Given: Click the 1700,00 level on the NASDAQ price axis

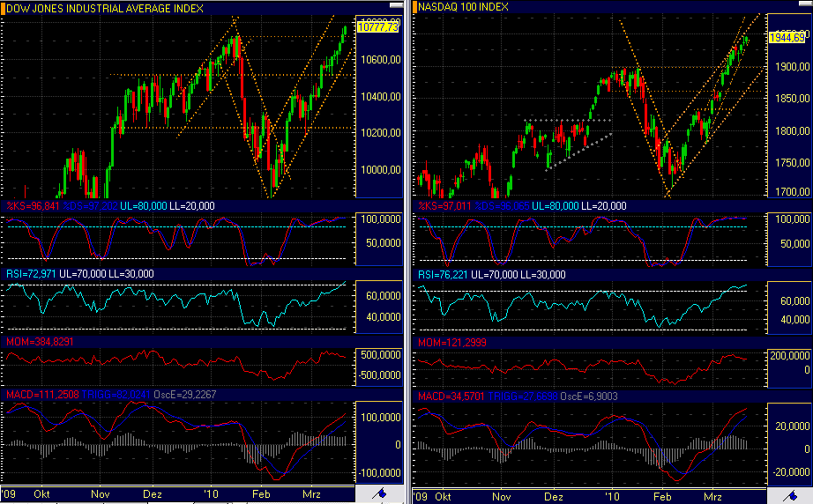Looking at the screenshot, I should click(x=792, y=192).
